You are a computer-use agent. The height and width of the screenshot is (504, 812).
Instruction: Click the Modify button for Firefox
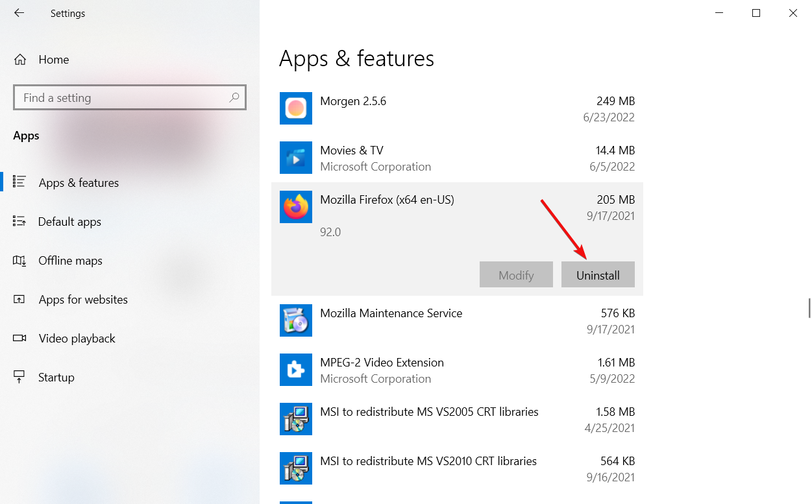(516, 275)
